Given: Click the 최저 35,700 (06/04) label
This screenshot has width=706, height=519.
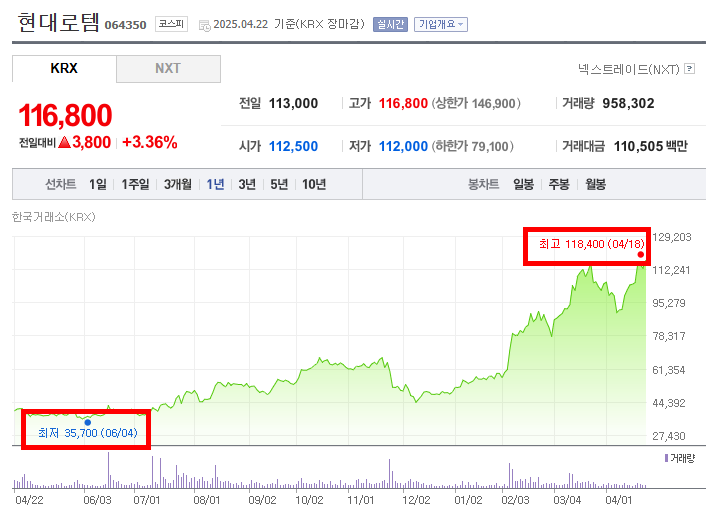Looking at the screenshot, I should coord(88,433).
